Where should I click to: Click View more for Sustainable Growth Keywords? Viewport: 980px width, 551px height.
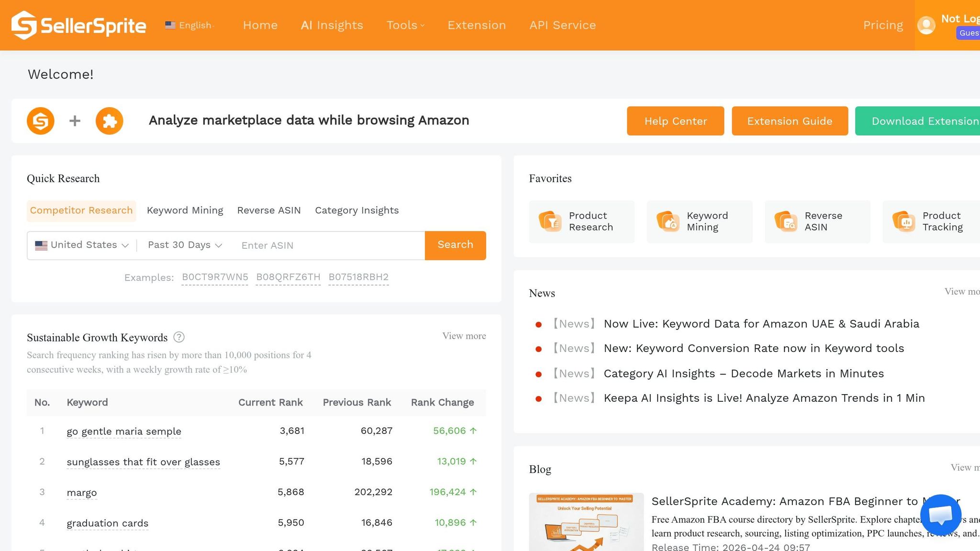464,336
